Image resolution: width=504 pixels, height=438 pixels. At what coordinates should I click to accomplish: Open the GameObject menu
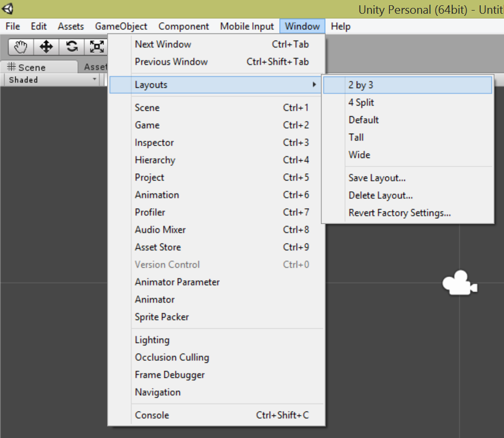point(121,26)
